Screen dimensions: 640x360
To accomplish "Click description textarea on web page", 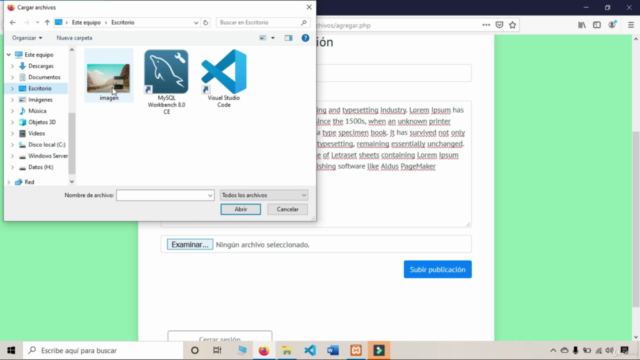I will (316, 164).
